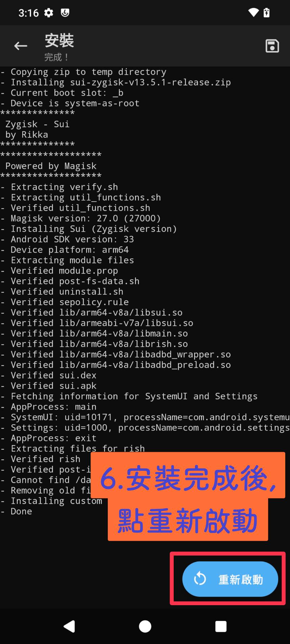
Task: Tap the settings gear in the status bar
Action: 49,13
